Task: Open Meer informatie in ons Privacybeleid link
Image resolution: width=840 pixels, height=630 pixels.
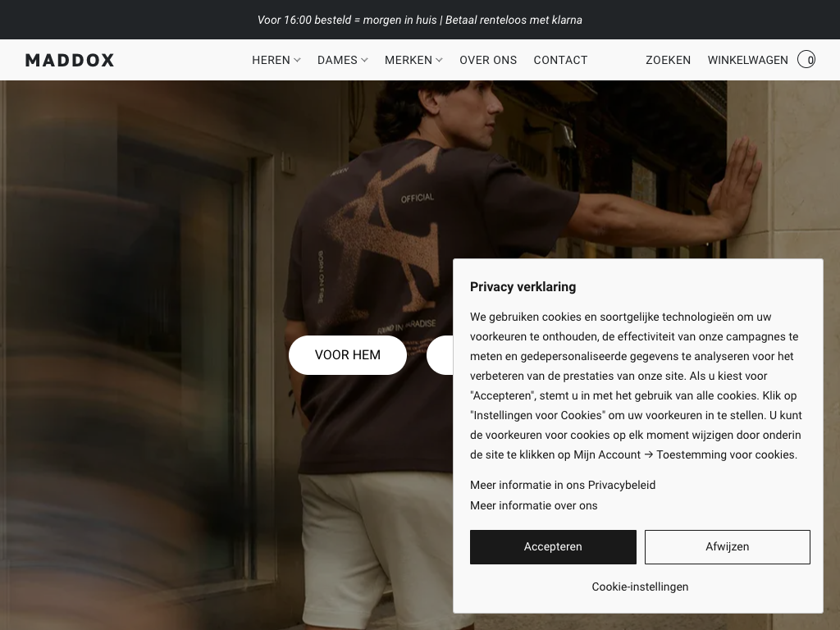Action: (563, 485)
